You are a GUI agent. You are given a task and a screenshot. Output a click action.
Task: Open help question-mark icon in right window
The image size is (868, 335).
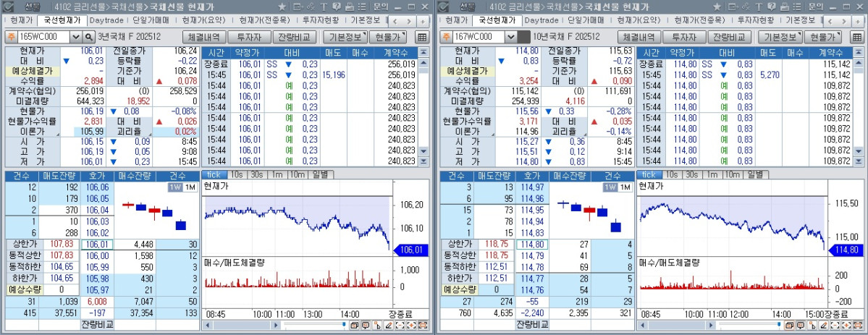tap(772, 7)
